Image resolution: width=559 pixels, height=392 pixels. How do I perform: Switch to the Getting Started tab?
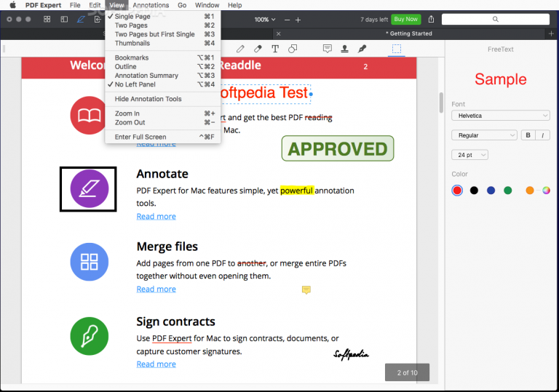411,33
